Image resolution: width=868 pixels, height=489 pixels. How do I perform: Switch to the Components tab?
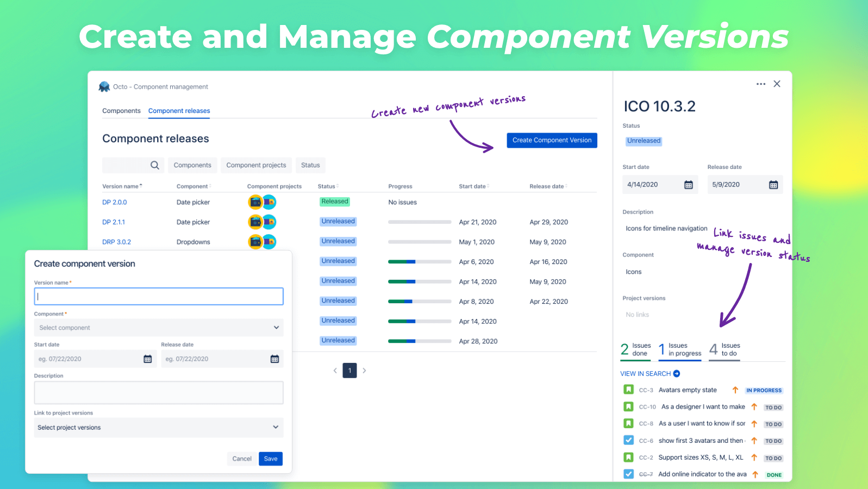121,111
